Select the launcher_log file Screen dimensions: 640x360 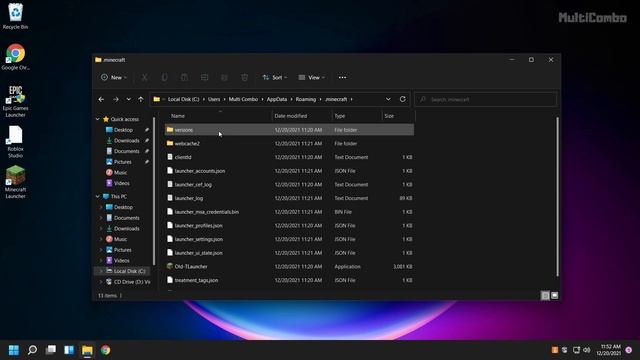tap(289, 198)
